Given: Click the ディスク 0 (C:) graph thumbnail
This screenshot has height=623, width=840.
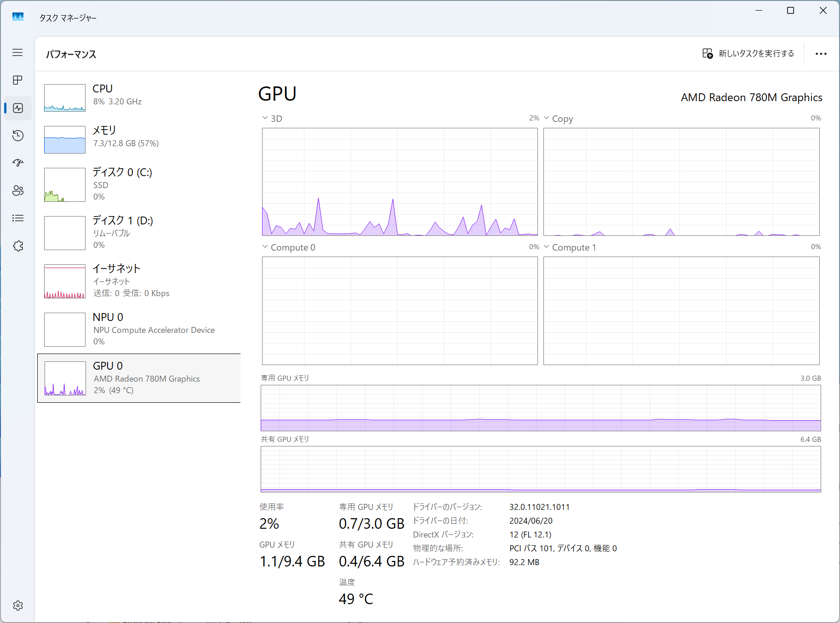Looking at the screenshot, I should (x=65, y=185).
